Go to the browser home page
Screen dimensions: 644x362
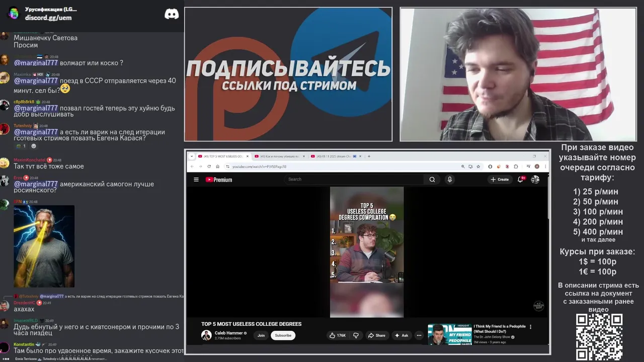pyautogui.click(x=217, y=166)
